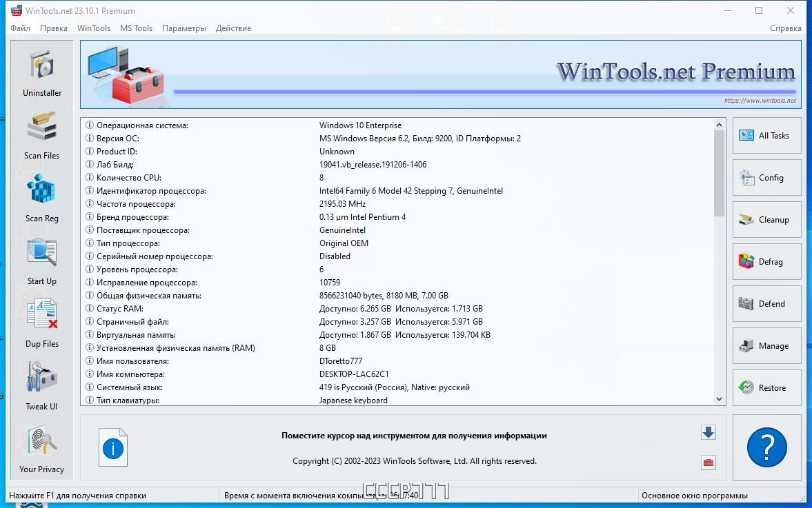Click the info list vertical scrollbar thumb
Image resolution: width=812 pixels, height=508 pixels.
pyautogui.click(x=719, y=173)
